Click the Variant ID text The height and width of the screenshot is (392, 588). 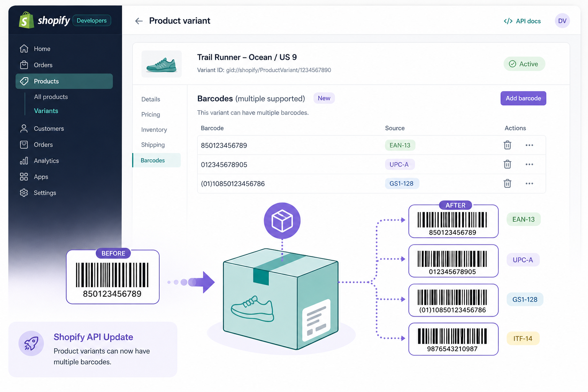[x=264, y=70]
